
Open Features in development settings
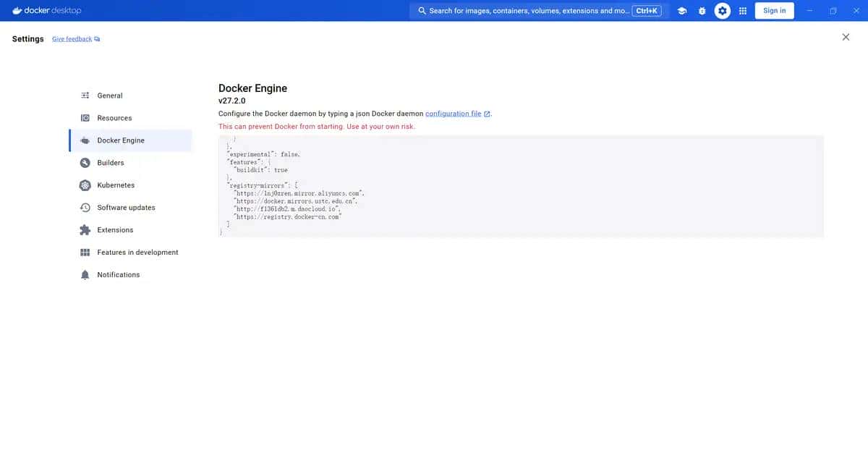(137, 253)
